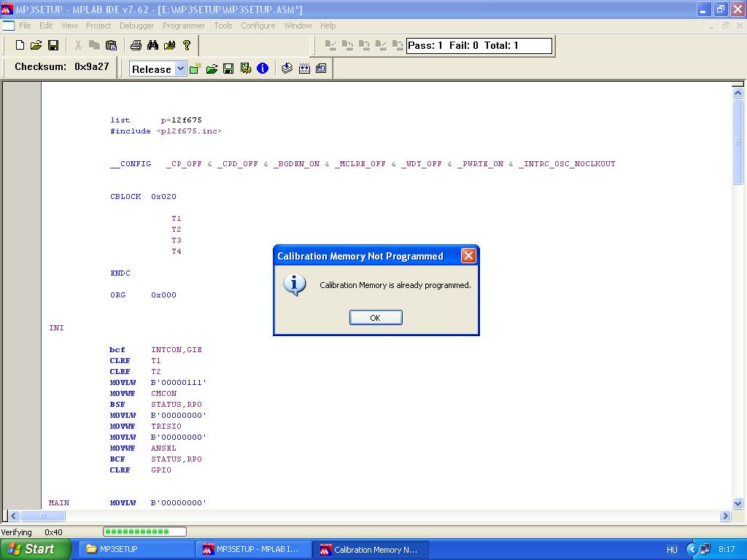Open the Tools menu

pyautogui.click(x=223, y=26)
